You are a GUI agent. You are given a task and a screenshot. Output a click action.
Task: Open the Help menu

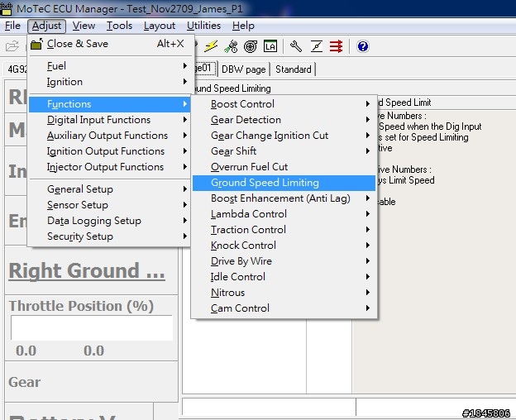pyautogui.click(x=243, y=26)
